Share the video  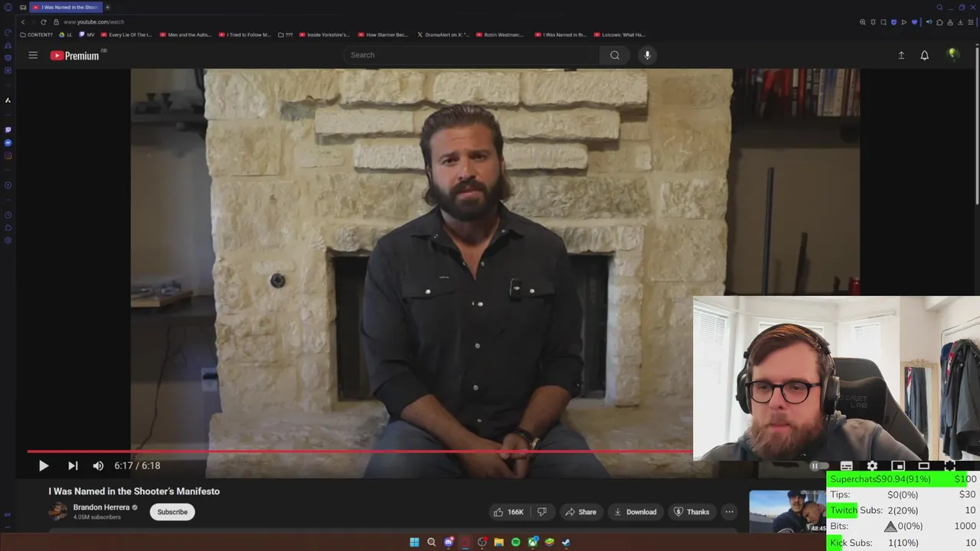click(580, 512)
